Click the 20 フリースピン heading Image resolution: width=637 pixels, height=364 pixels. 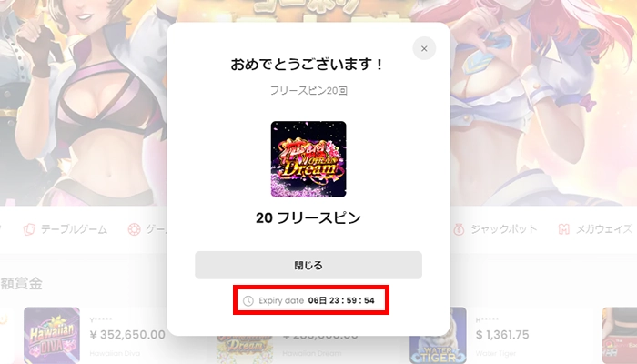[x=308, y=218]
